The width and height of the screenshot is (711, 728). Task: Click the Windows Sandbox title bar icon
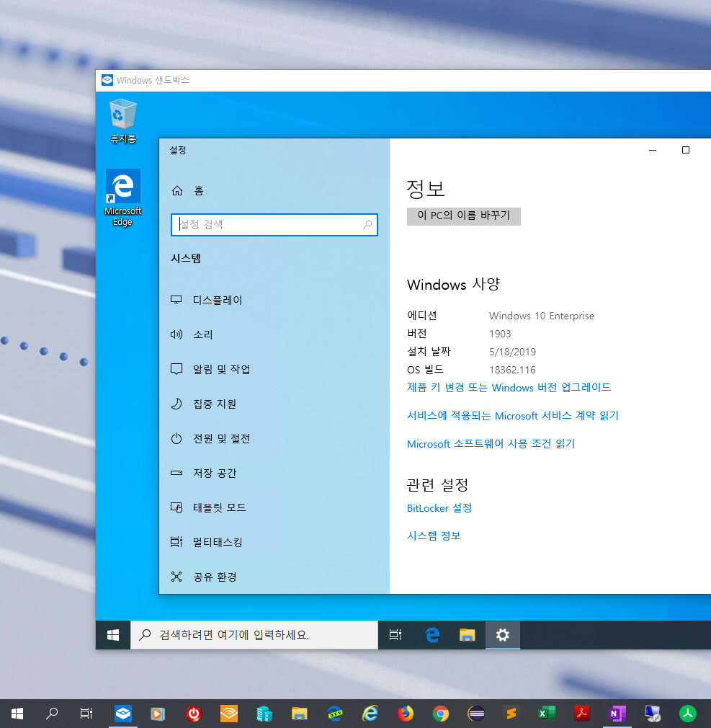tap(107, 80)
